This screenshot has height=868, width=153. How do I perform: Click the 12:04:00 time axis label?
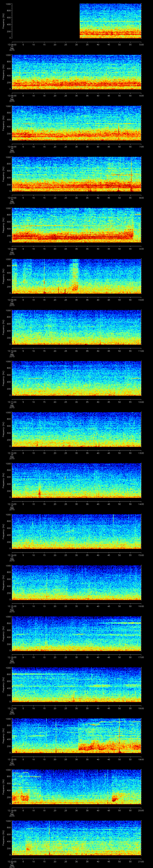12,44
